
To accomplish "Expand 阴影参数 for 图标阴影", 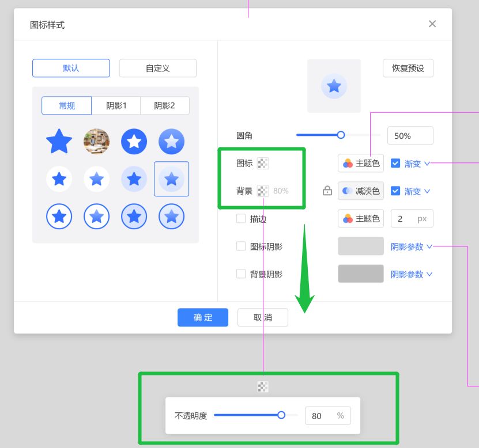I will [x=412, y=246].
